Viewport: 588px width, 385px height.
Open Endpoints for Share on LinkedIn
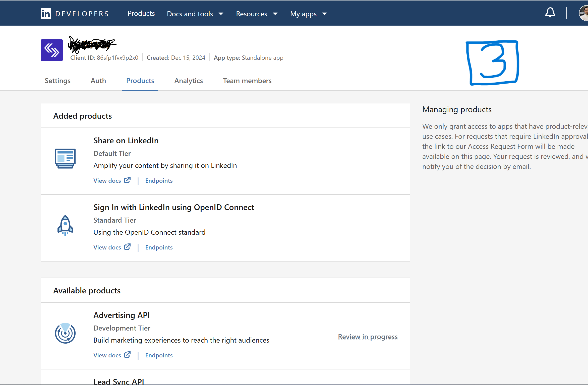click(x=159, y=180)
